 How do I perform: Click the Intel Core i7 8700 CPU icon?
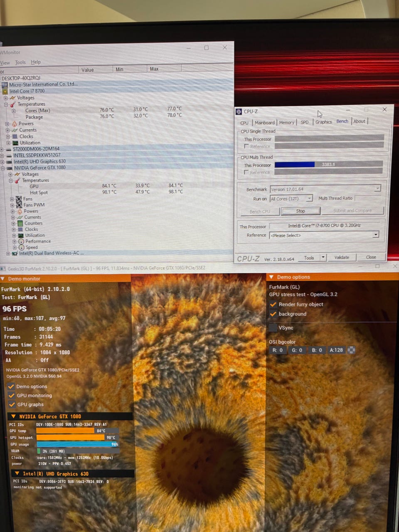5,91
